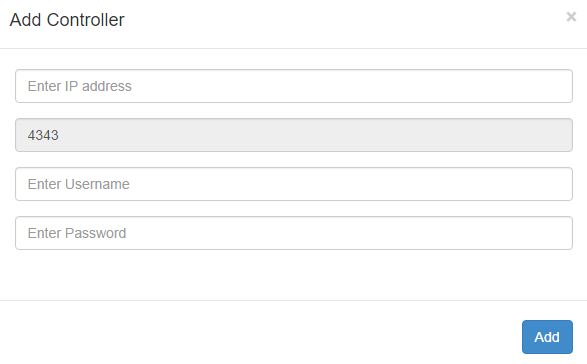Place cursor in the IP address box
This screenshot has width=587, height=364.
(x=294, y=86)
